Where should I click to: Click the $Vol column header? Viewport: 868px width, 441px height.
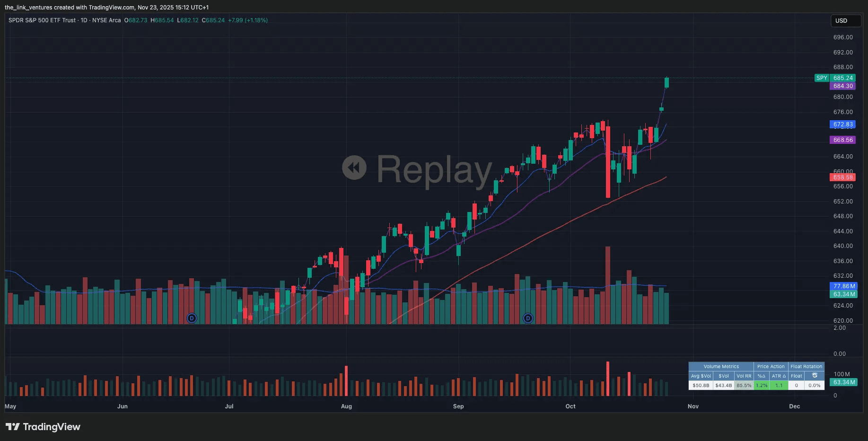coord(723,376)
